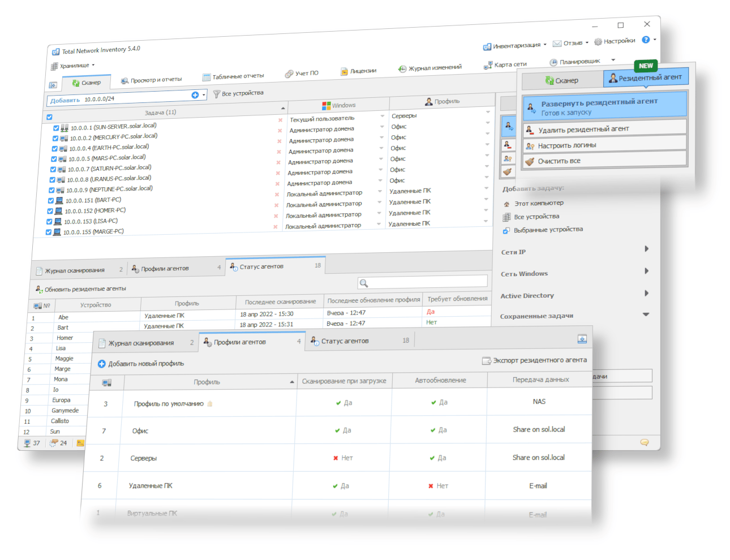Toggle the task select-all checkbox
Screen dimensions: 730x560
click(x=49, y=117)
